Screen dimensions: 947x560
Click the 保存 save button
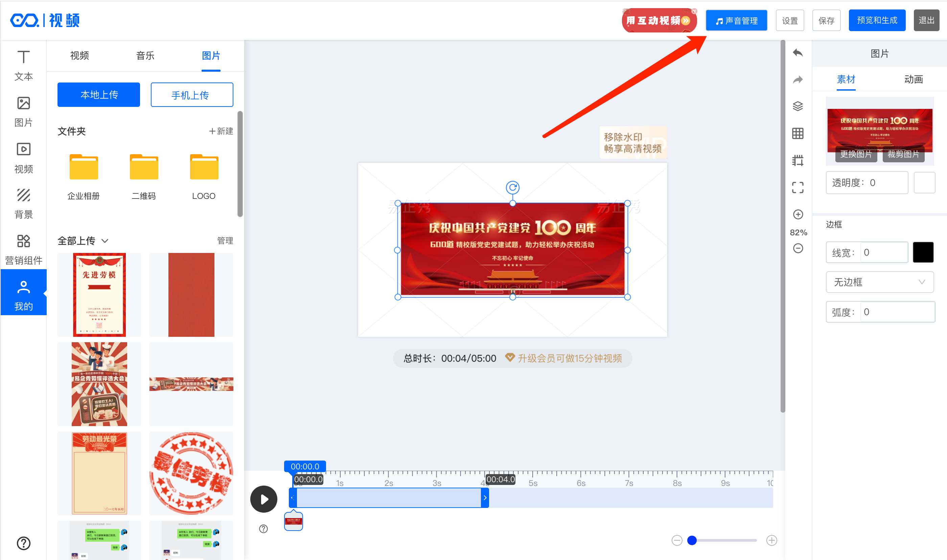[826, 20]
